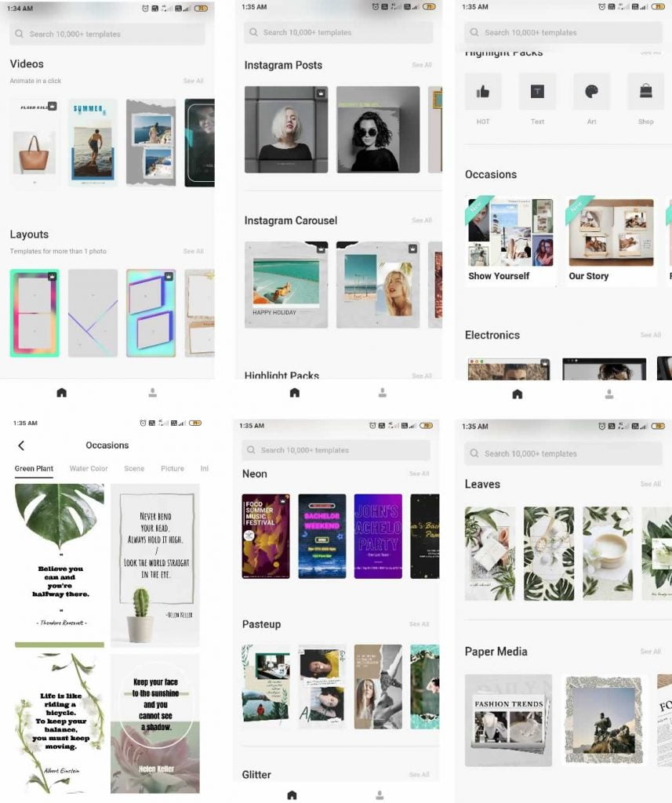This screenshot has height=803, width=672.
Task: View all Paper Media templates via See All
Action: pos(651,652)
